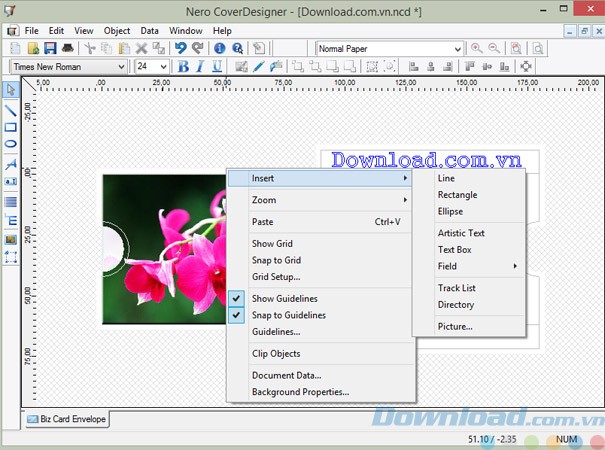Open Background Properties from context menu
The height and width of the screenshot is (450, 605).
pos(300,392)
